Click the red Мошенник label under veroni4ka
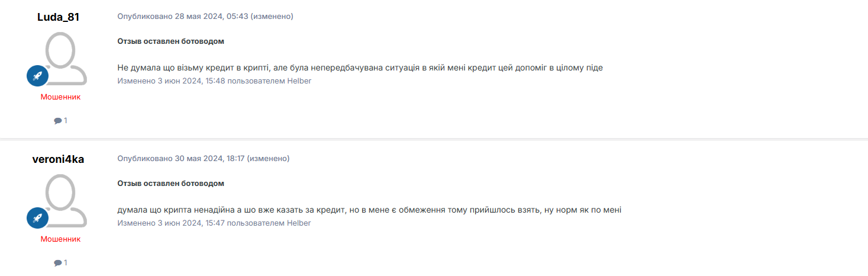868x276 pixels. click(x=60, y=239)
